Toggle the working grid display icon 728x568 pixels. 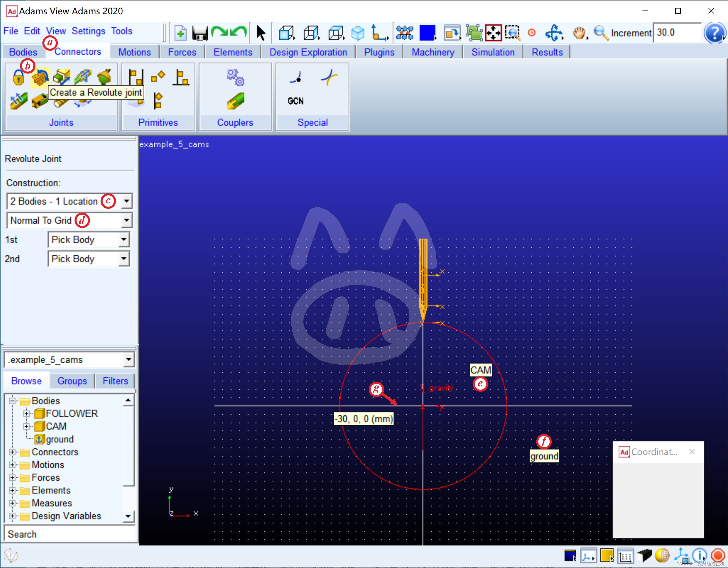pos(626,556)
